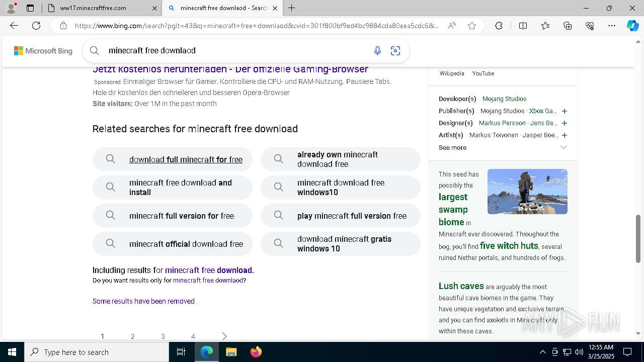This screenshot has height=362, width=644.
Task: Open the Extensions puzzle icon
Action: point(499,26)
